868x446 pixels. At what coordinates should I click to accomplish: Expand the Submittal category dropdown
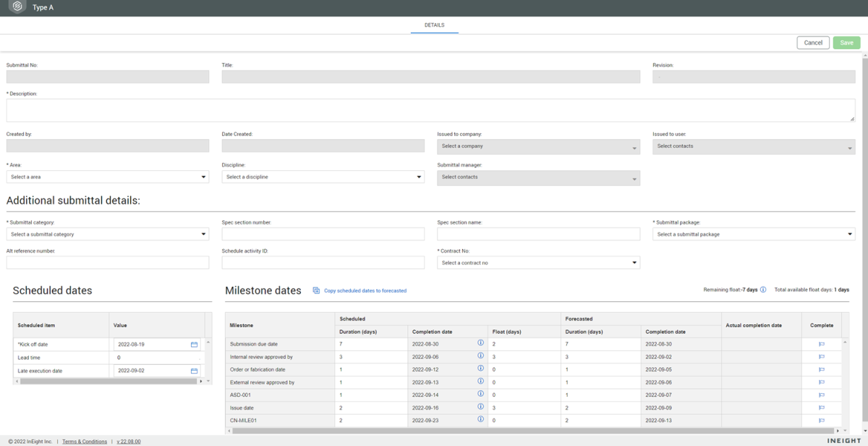[108, 234]
